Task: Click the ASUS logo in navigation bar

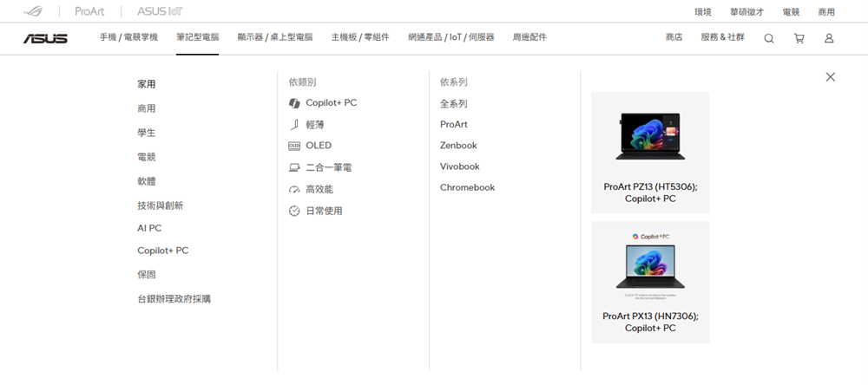Action: point(45,38)
